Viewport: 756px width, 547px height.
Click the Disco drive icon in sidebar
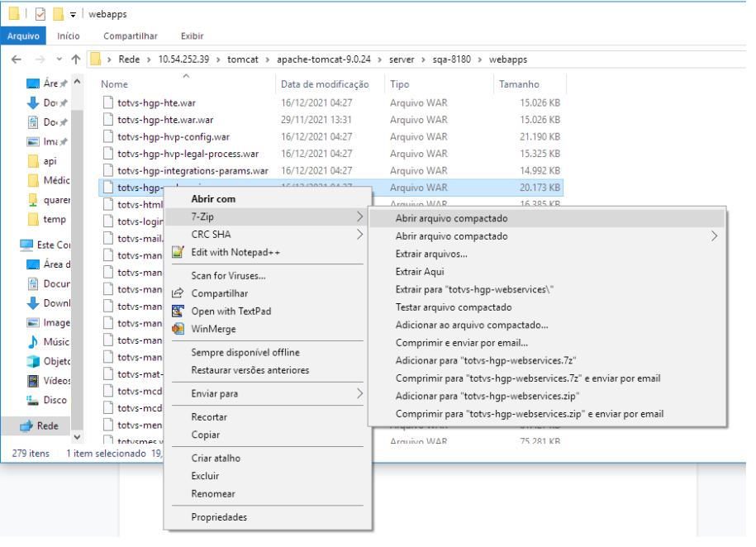[33, 400]
